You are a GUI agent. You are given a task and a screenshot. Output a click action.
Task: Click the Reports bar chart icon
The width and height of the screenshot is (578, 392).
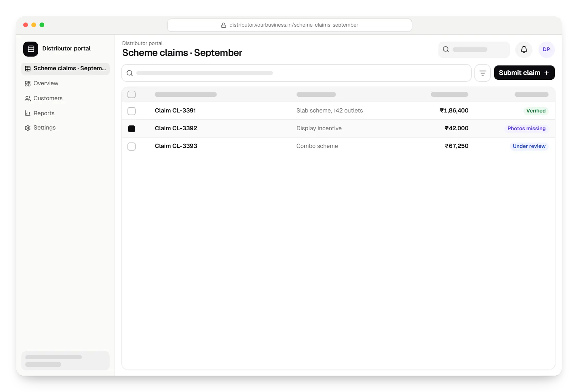28,113
